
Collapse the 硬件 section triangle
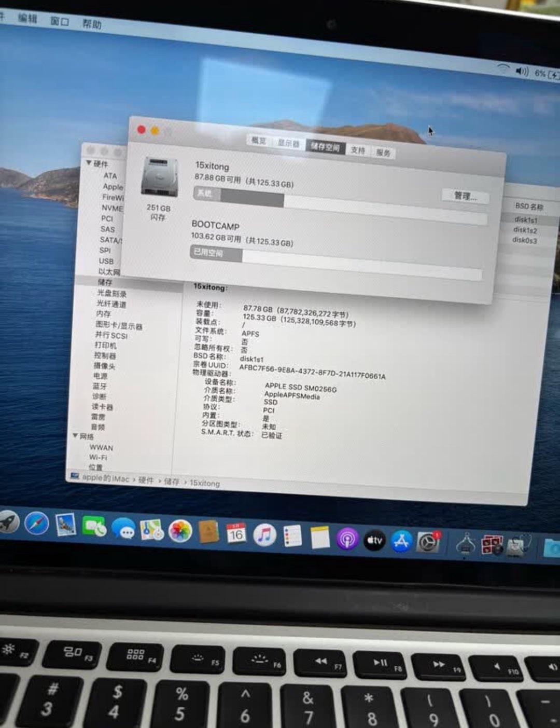coord(88,163)
